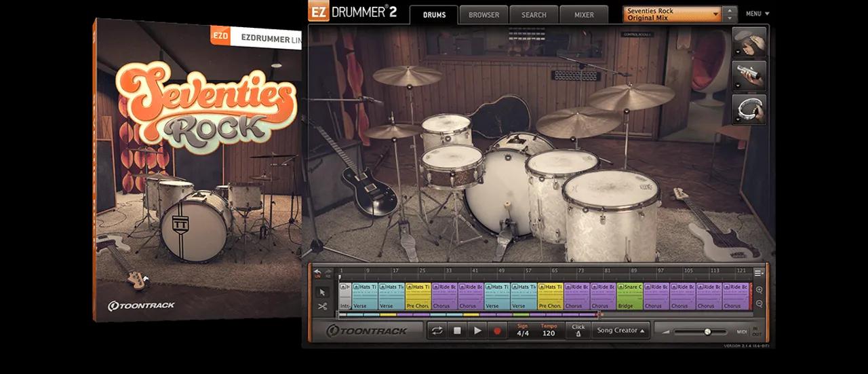Image resolution: width=868 pixels, height=374 pixels.
Task: Stop playback
Action: (x=457, y=331)
